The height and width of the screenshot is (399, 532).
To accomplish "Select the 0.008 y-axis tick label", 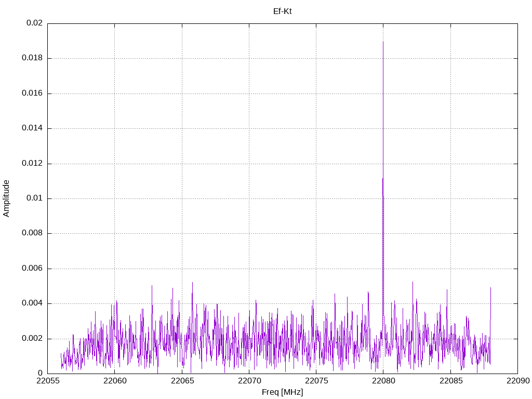I will click(x=32, y=233).
